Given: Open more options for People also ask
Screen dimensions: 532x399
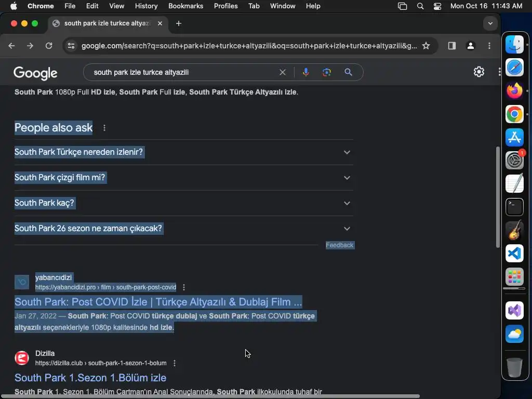Looking at the screenshot, I should coord(104,128).
